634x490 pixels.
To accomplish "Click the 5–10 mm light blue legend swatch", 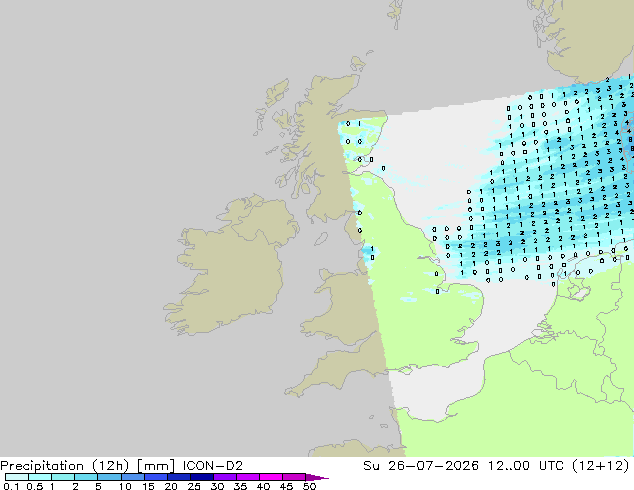I will click(x=109, y=477).
